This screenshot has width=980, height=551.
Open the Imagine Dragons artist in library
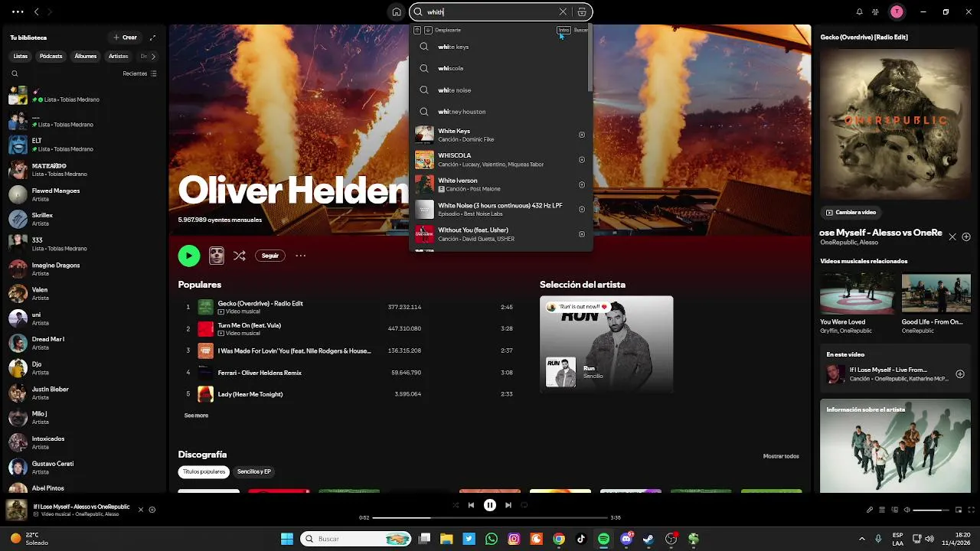(84, 269)
